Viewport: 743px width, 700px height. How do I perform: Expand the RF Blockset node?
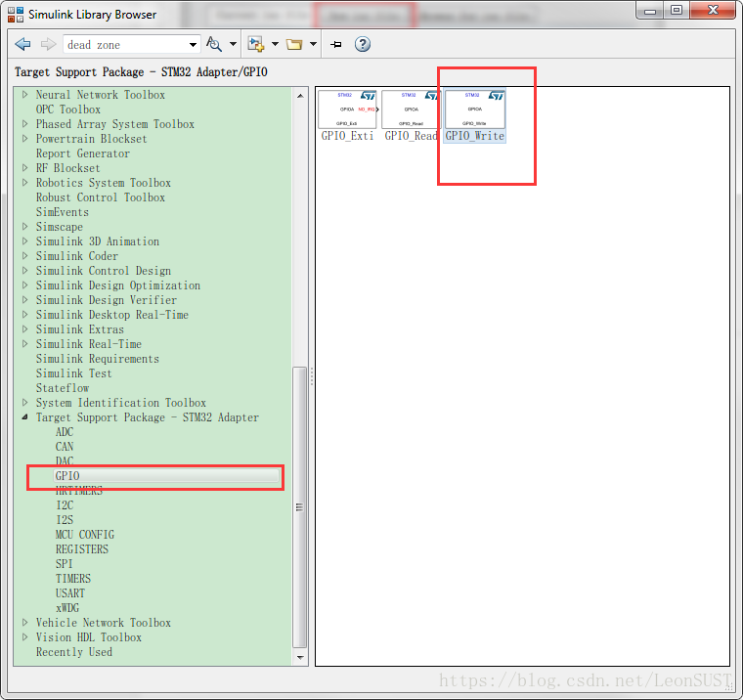[25, 168]
